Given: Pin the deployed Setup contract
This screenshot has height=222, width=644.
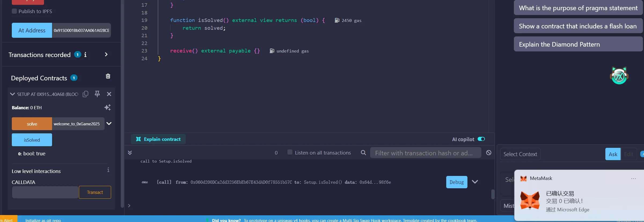Looking at the screenshot, I should [x=97, y=94].
